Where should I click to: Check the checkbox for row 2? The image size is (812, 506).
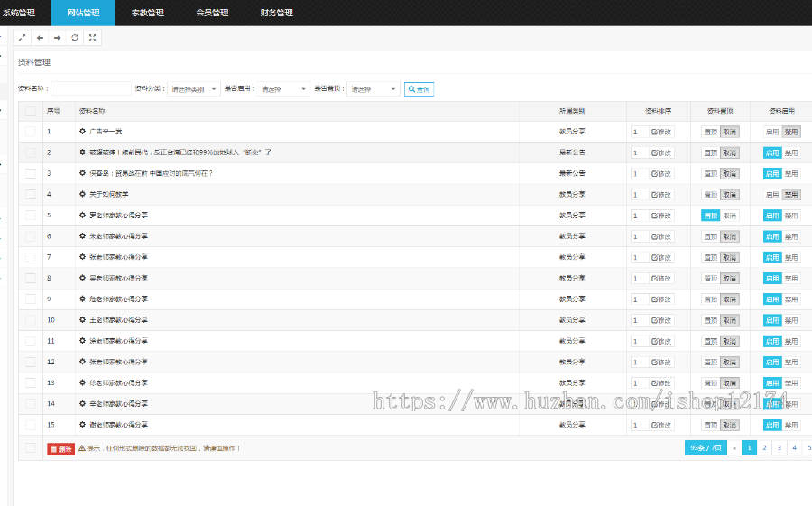[31, 152]
